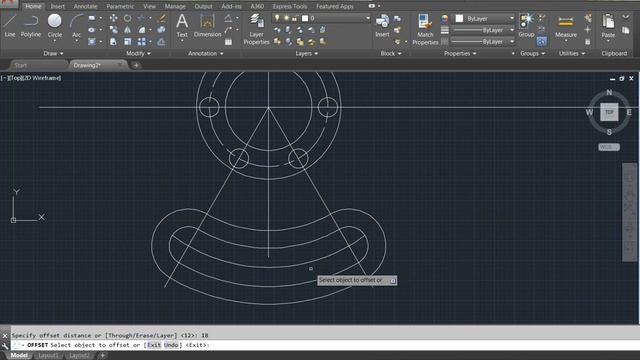The height and width of the screenshot is (360, 640).
Task: Expand the Properties panel
Action: pos(460,53)
